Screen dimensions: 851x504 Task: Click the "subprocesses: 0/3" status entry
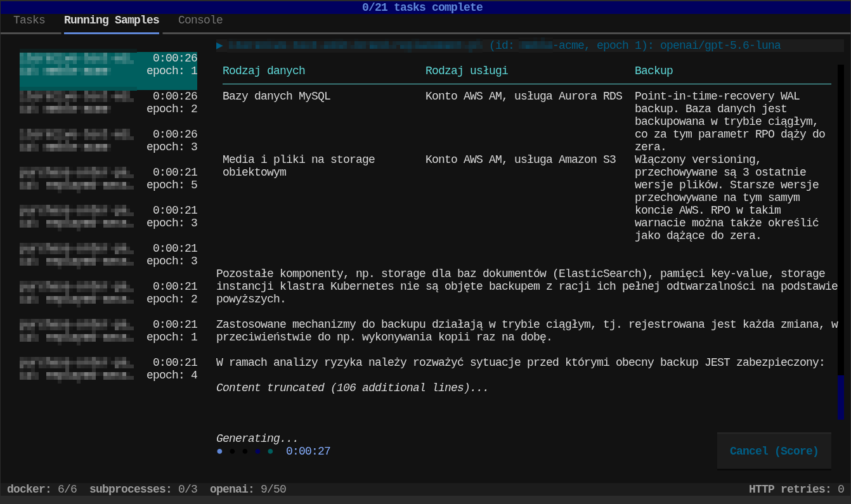point(143,489)
